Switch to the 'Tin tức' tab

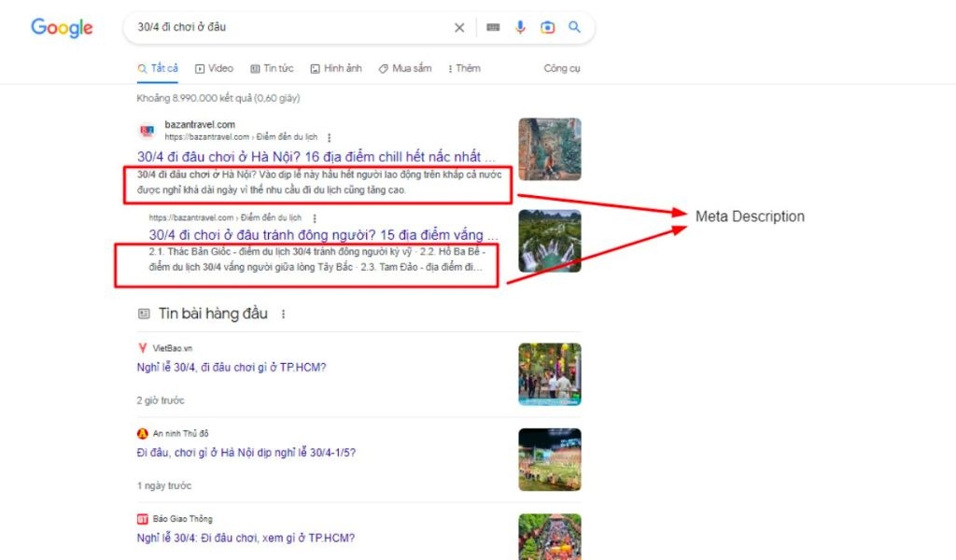272,68
